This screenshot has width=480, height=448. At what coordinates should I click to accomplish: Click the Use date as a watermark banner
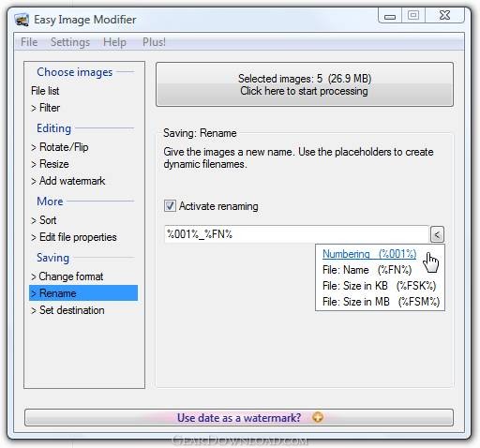[x=239, y=417]
